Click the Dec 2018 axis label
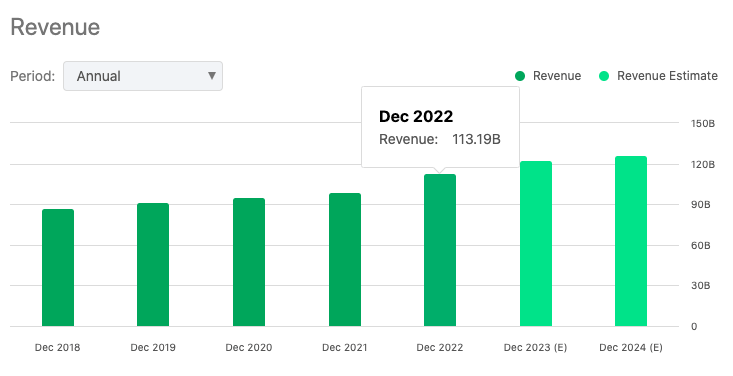Screen dimensions: 733x376 point(57,347)
